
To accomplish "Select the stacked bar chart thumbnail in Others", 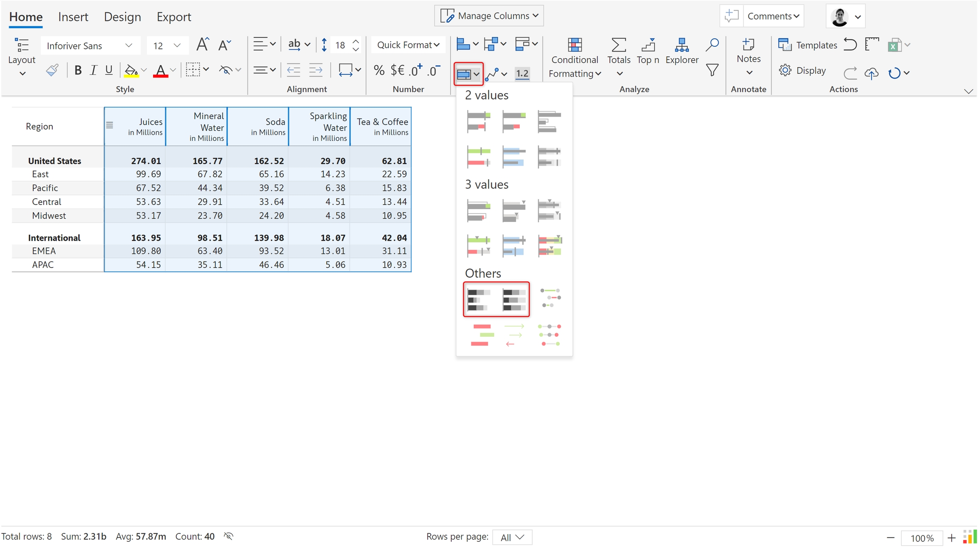I will [479, 299].
